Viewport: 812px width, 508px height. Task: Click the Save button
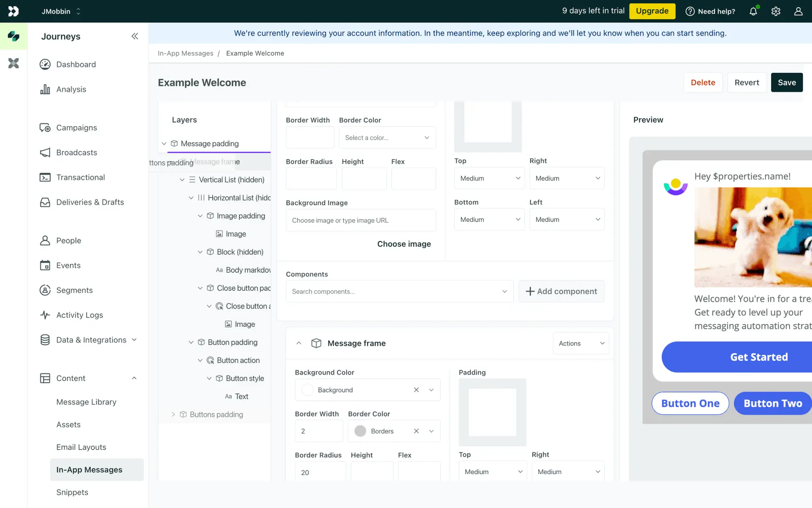(x=786, y=83)
